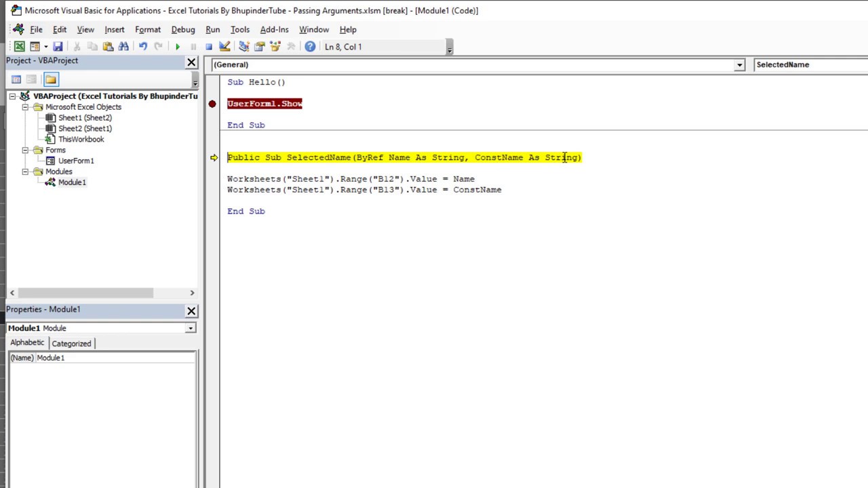
Task: Undo the last action
Action: pyautogui.click(x=143, y=47)
